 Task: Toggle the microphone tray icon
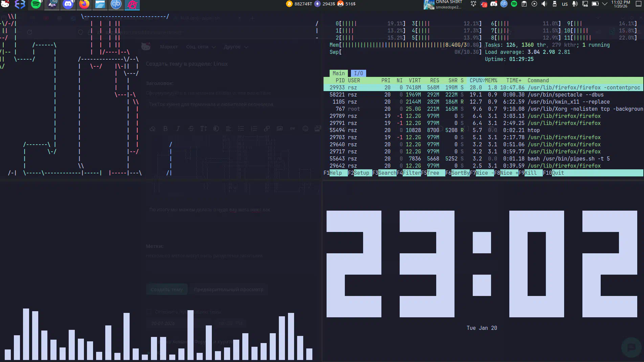pos(575,4)
